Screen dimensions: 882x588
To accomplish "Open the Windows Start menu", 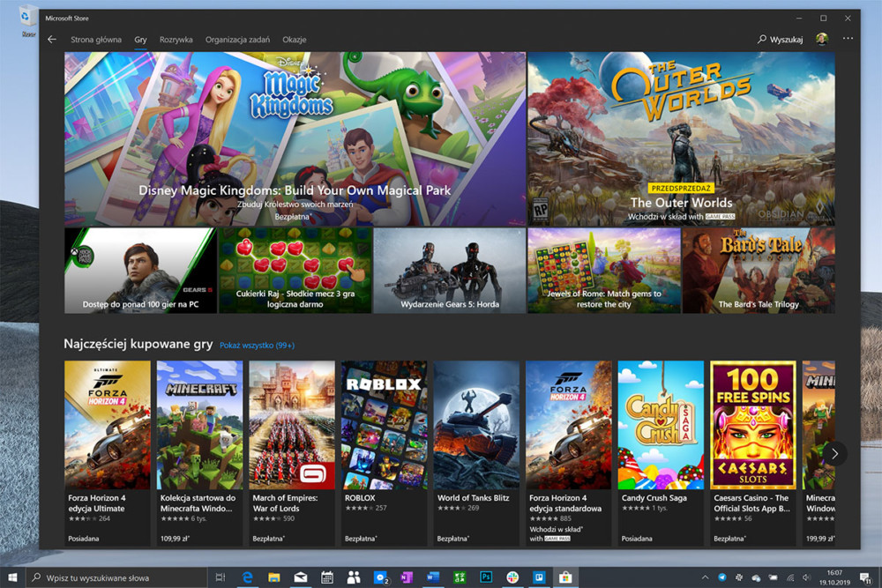I will [12, 577].
